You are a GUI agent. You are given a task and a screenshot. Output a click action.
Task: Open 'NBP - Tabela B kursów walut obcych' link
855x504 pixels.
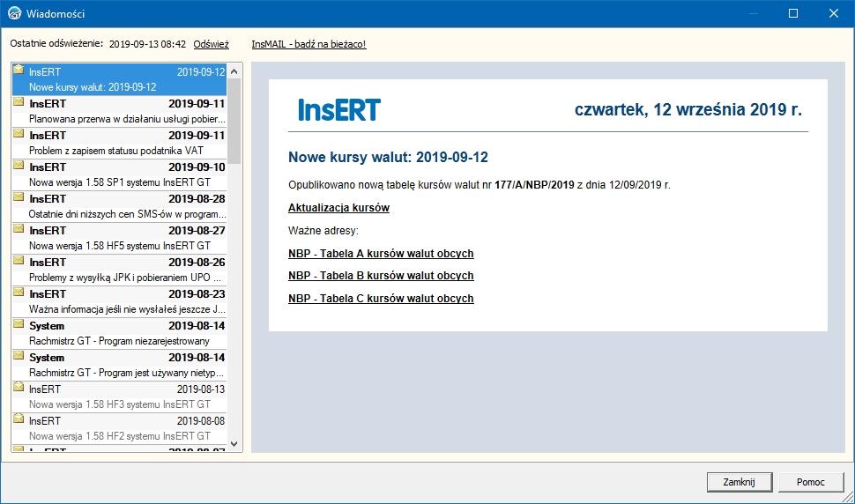click(x=381, y=276)
